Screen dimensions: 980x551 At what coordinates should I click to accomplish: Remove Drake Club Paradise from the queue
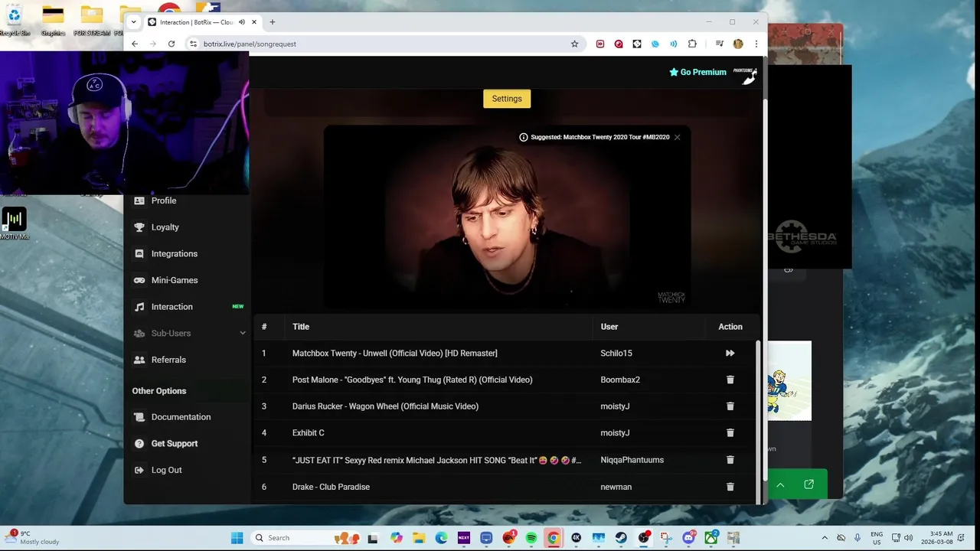point(730,487)
